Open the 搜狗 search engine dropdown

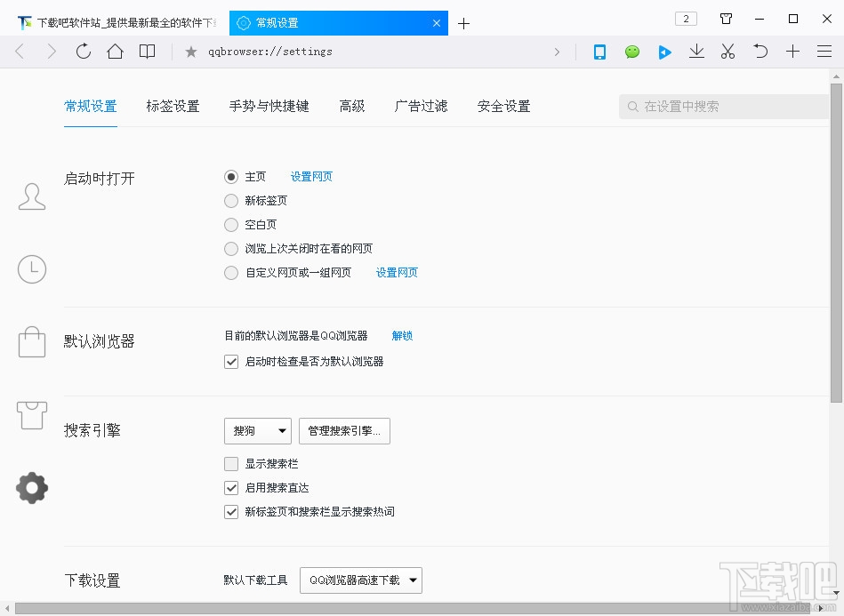(257, 431)
